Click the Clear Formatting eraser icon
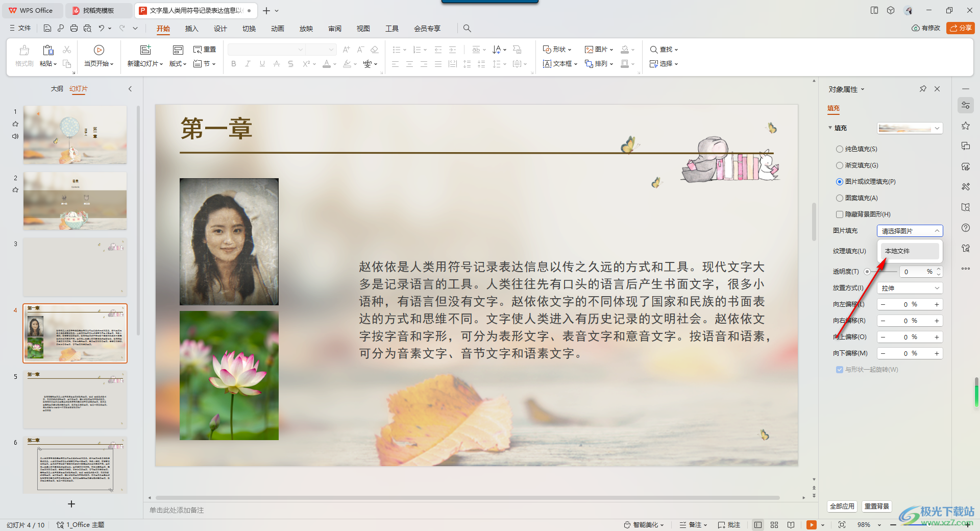 [x=375, y=50]
